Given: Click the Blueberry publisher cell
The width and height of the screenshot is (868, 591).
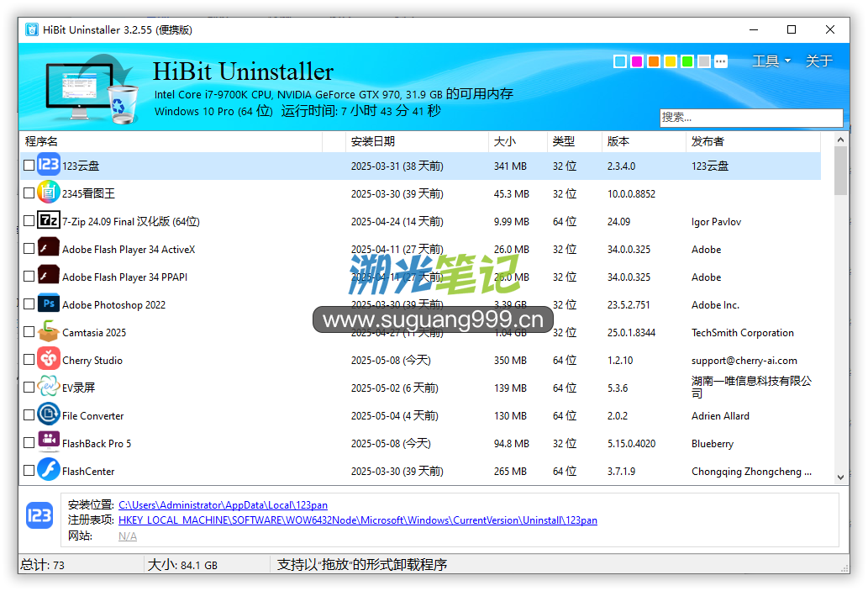Looking at the screenshot, I should (713, 444).
